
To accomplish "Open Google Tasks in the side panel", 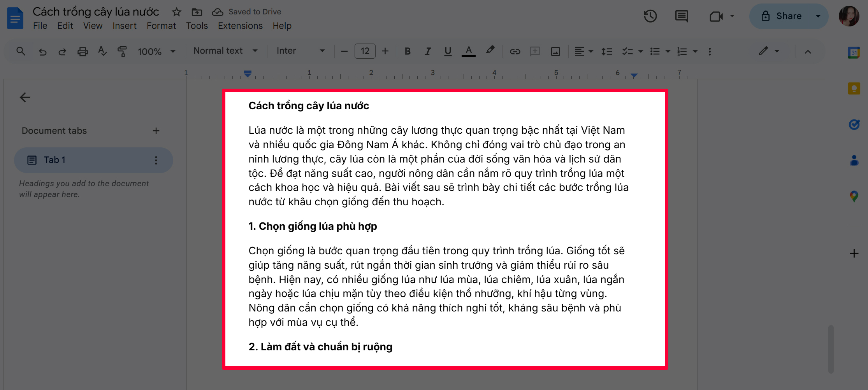I will tap(854, 124).
